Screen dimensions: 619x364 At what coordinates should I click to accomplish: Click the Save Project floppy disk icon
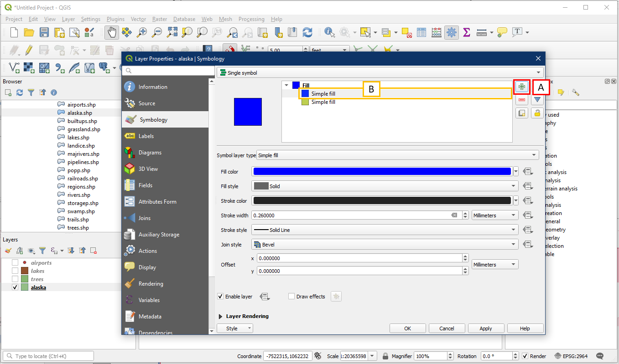click(x=44, y=32)
